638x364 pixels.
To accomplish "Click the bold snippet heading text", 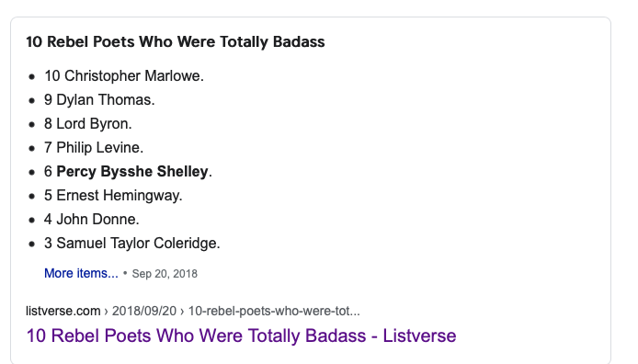I will [x=176, y=42].
